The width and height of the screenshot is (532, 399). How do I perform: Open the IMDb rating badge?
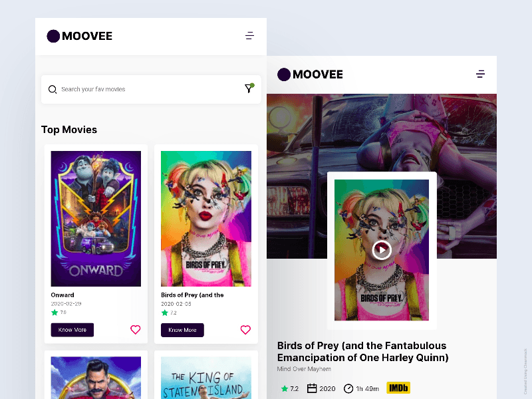398,388
